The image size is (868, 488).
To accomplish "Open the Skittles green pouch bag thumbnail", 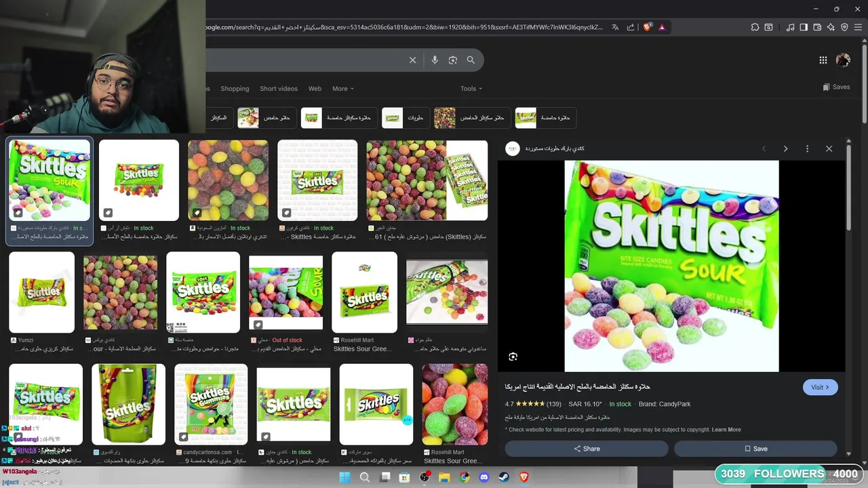I will [x=128, y=404].
